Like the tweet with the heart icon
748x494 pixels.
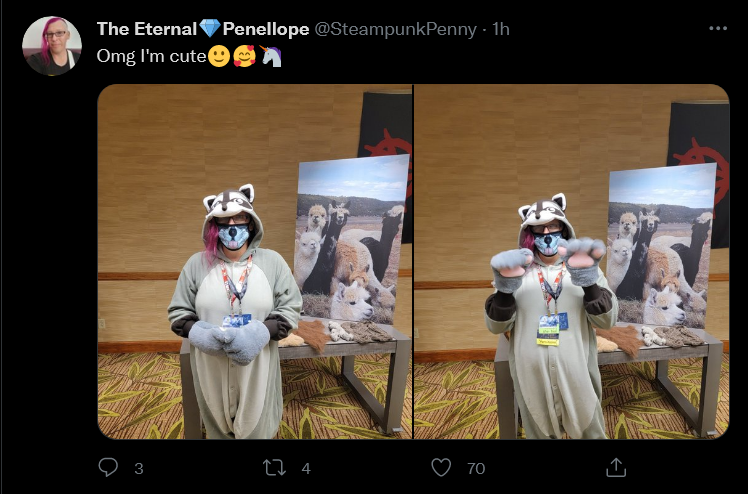441,467
